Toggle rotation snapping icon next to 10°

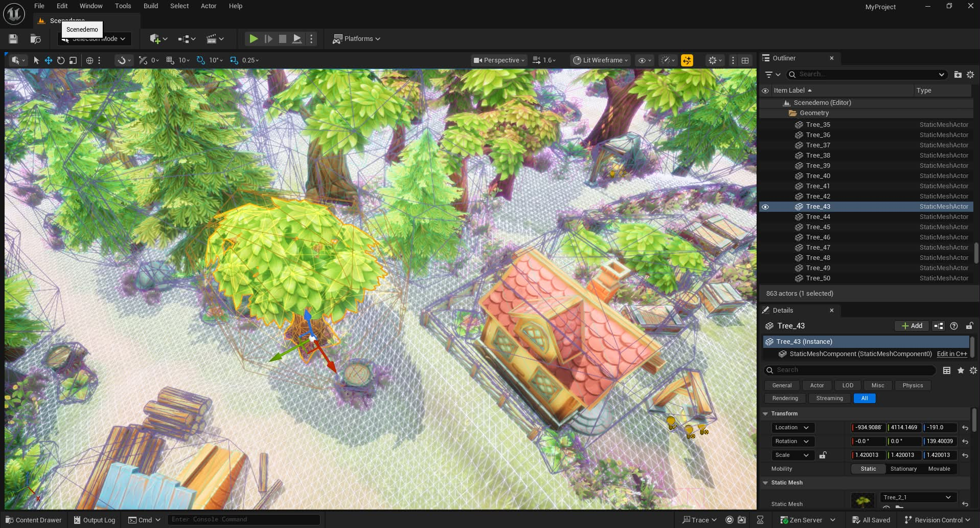[x=200, y=60]
